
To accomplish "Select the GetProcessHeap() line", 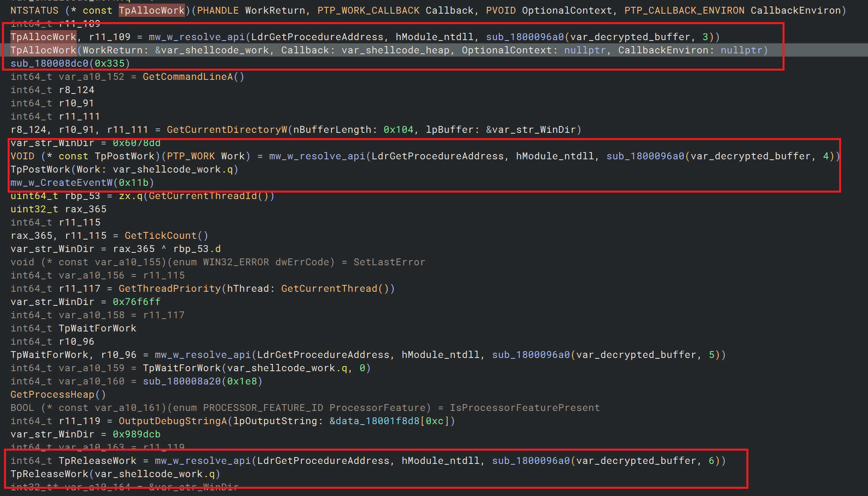I will coord(58,394).
